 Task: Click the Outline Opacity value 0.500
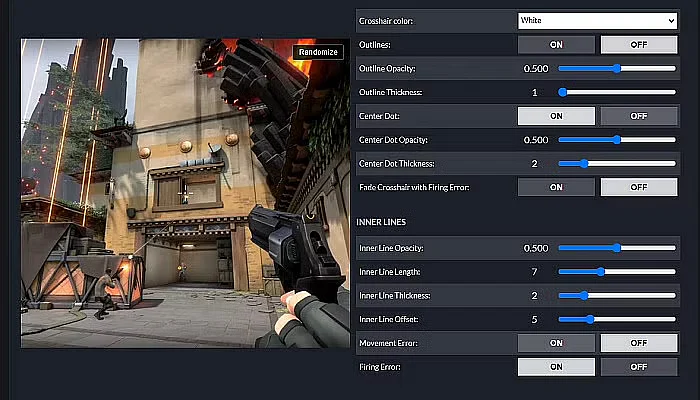(x=536, y=69)
